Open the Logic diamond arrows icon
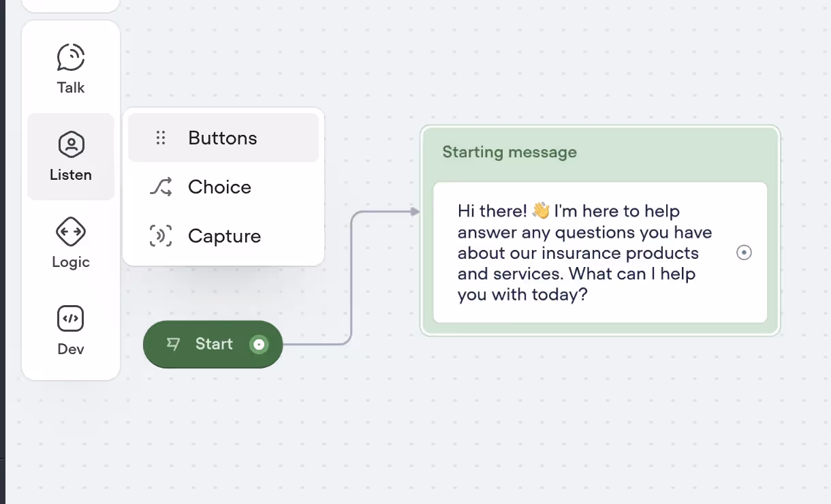The height and width of the screenshot is (504, 831). 71,232
